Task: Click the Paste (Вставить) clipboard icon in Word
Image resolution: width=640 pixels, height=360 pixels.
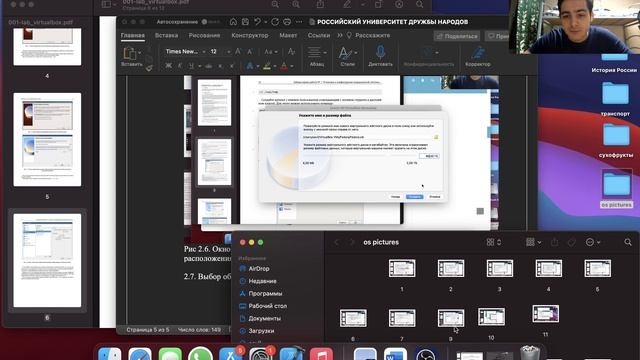Action: point(130,53)
